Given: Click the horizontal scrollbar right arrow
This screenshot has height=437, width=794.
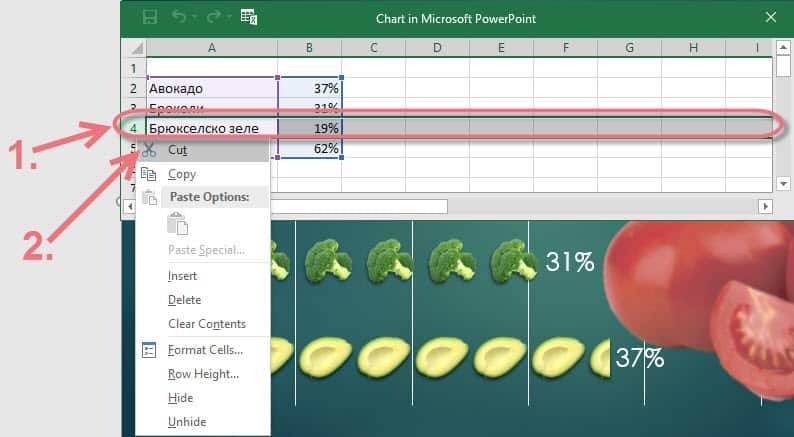Looking at the screenshot, I should click(765, 206).
